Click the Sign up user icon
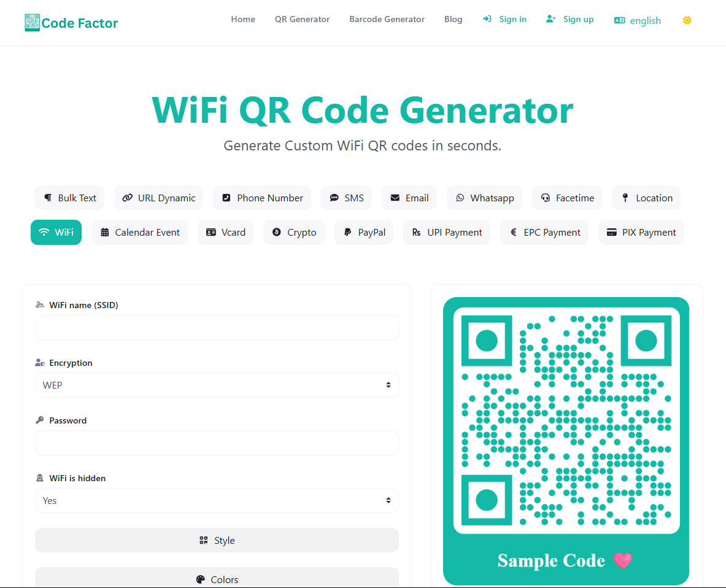 pyautogui.click(x=550, y=19)
